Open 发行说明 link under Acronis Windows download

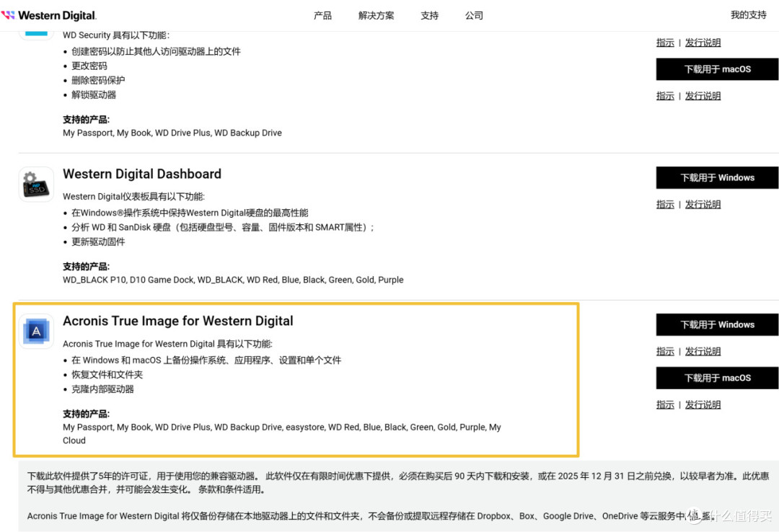click(703, 351)
